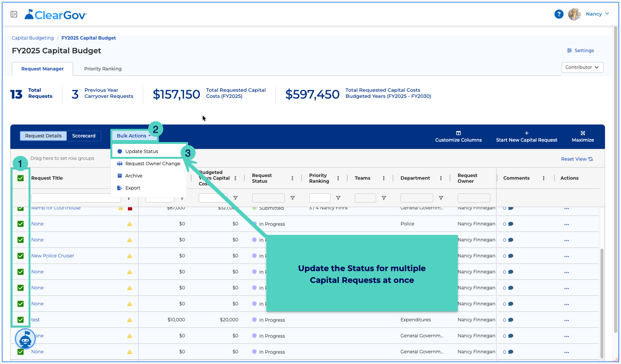Sort by Request Title column header
The image size is (621, 364).
coord(47,178)
